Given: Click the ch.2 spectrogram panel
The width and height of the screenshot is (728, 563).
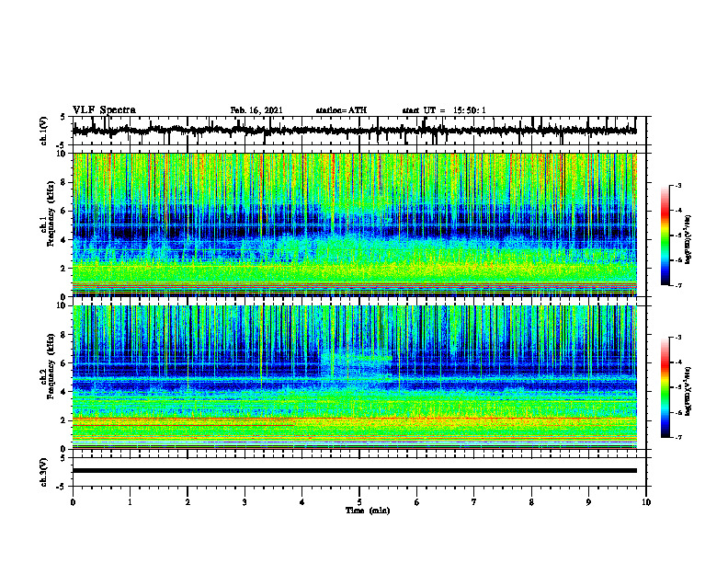Looking at the screenshot, I should [x=354, y=377].
